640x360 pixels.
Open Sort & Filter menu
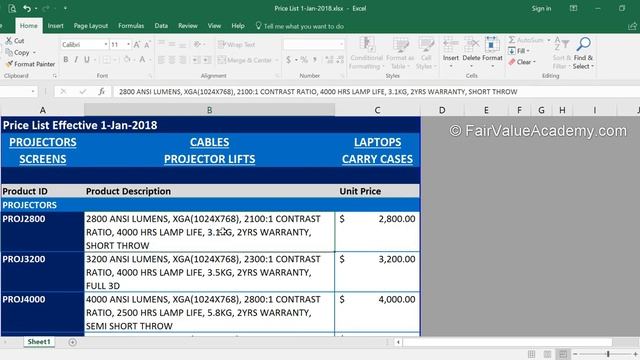561,53
